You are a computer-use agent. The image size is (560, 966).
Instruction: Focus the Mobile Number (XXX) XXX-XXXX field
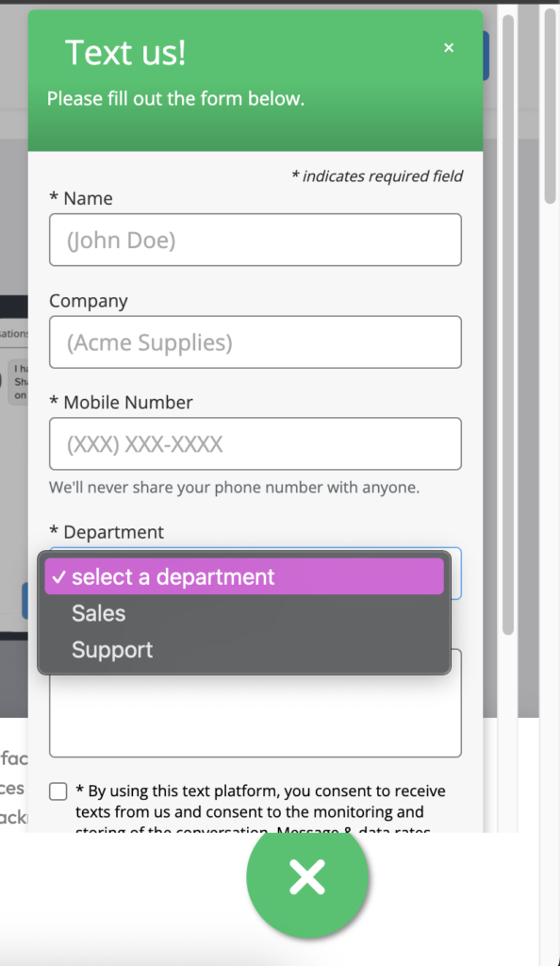coord(255,443)
